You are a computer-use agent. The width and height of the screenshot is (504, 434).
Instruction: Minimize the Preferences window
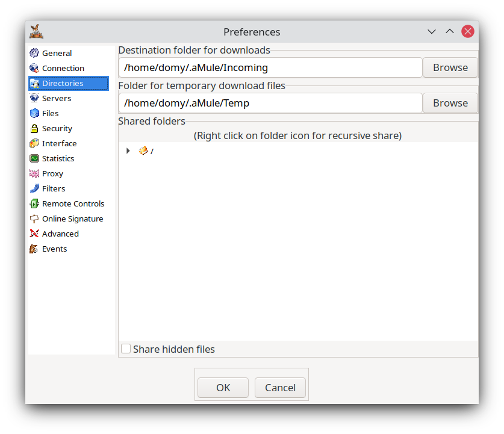tap(432, 31)
